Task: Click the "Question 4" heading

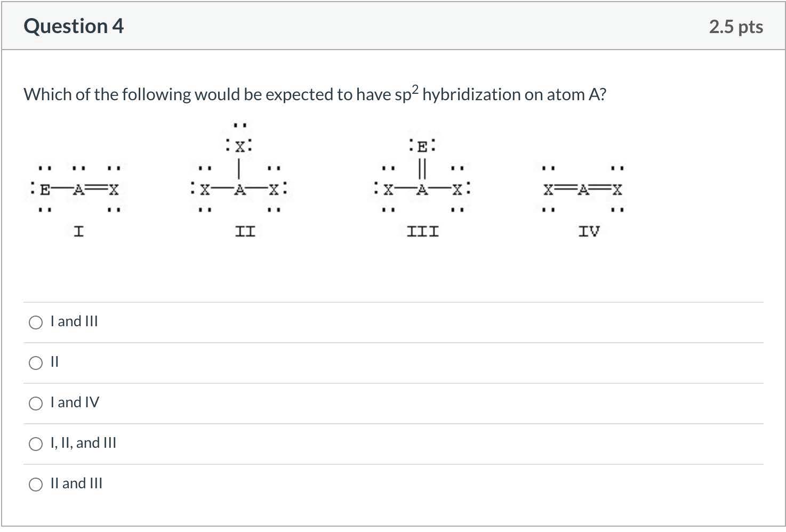Action: (x=74, y=26)
